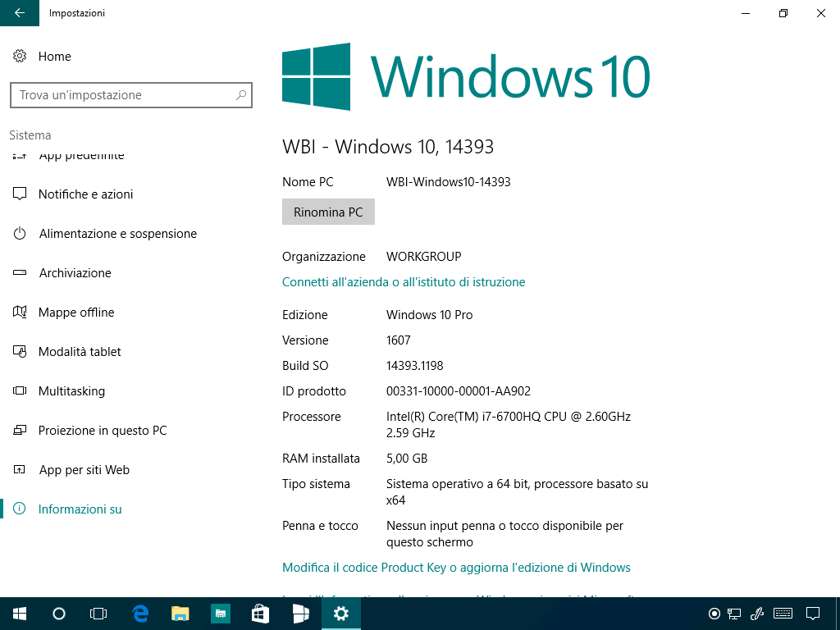
Task: Click the PC name value WBI-Windows10-14393
Action: (449, 182)
